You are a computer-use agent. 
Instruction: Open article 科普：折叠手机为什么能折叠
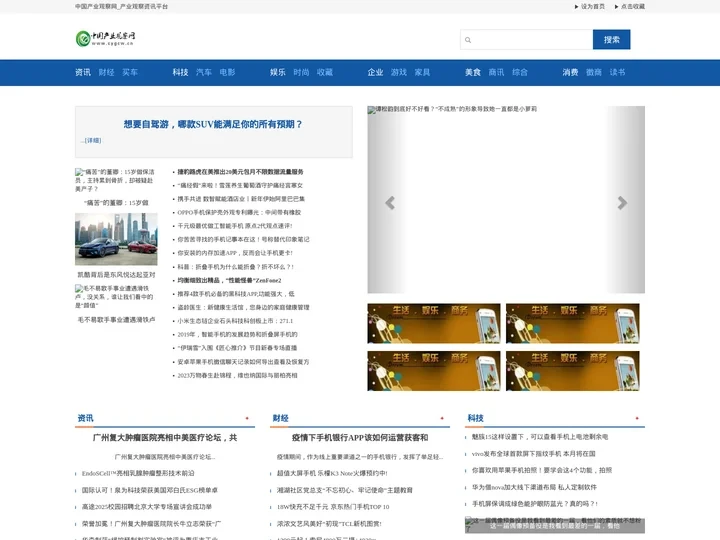(x=236, y=267)
